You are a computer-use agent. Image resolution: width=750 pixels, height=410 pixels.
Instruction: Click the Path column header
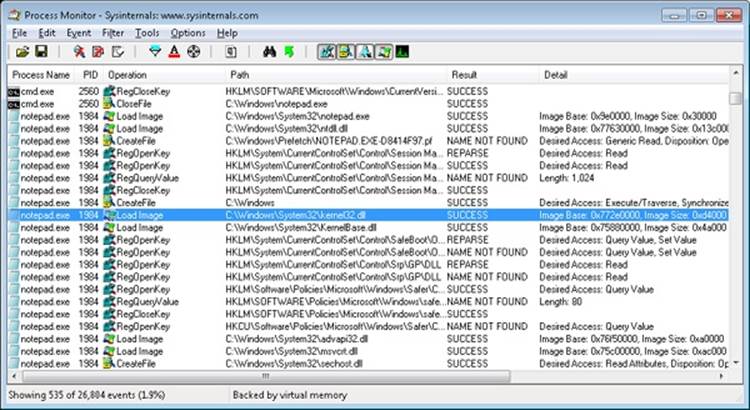(x=336, y=75)
